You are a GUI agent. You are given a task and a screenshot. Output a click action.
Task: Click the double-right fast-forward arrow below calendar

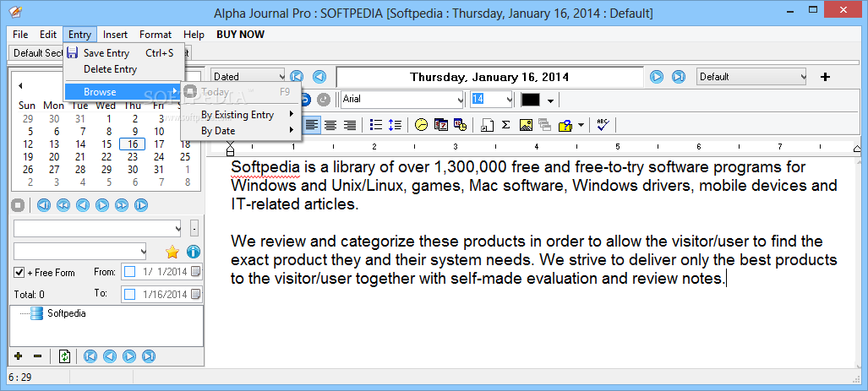[x=122, y=205]
